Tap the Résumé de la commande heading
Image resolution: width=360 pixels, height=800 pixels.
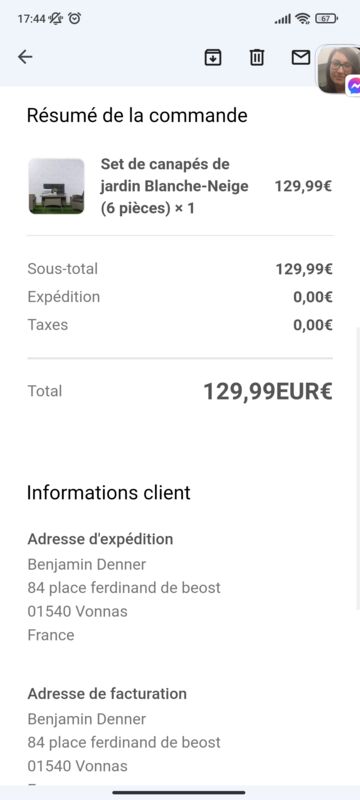click(137, 115)
